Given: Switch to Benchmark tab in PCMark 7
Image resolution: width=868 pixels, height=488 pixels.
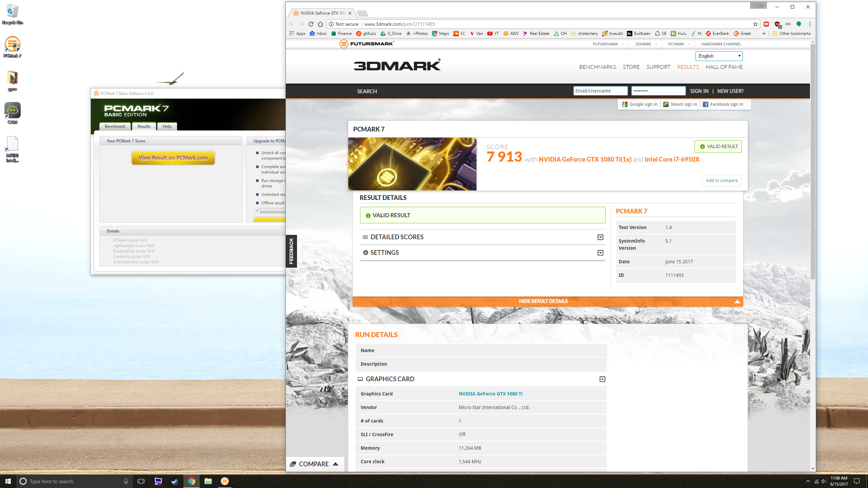Looking at the screenshot, I should pos(115,126).
